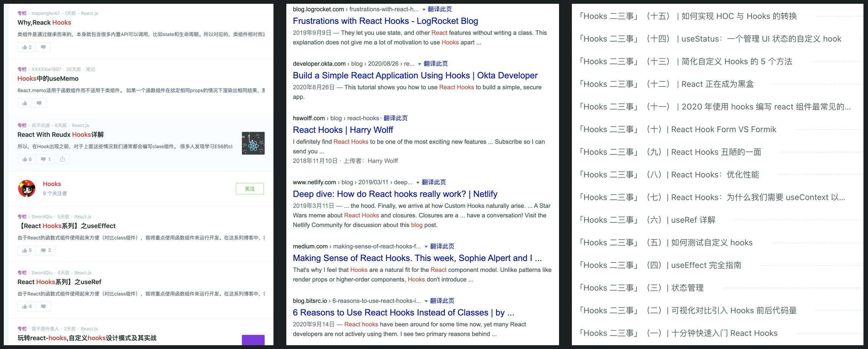This screenshot has width=868, height=349.
Task: Expand dropdown arrow beside blog.bitsrc.io result
Action: (426, 301)
